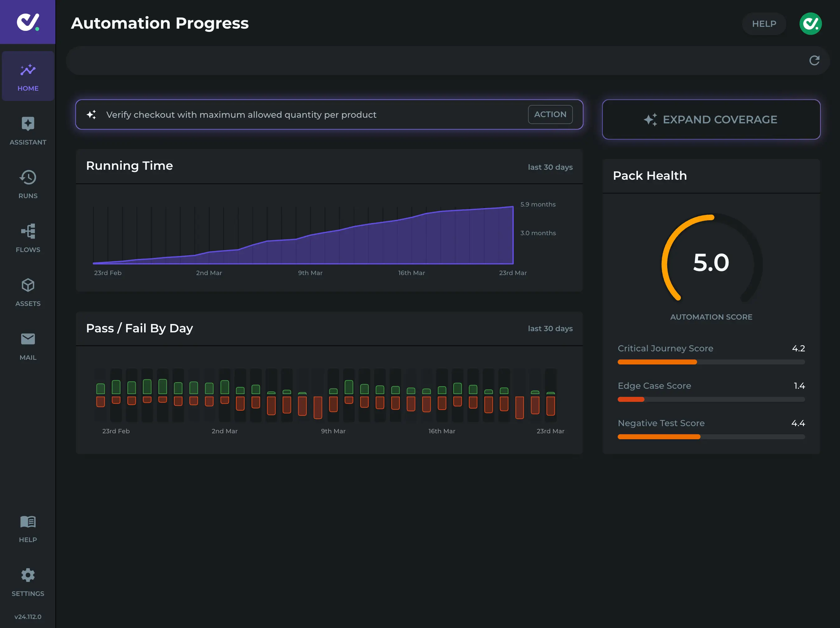Select 'last 30 days' on Pass / Fail By Day

click(x=550, y=328)
